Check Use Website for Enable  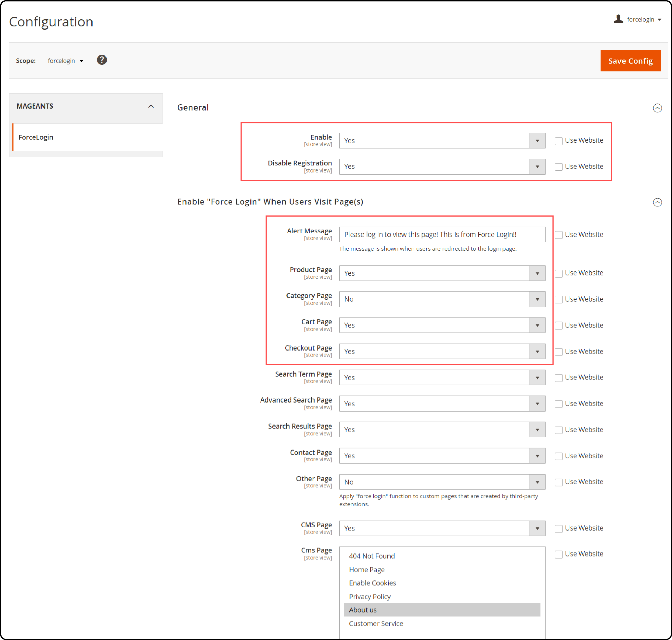[x=558, y=141]
